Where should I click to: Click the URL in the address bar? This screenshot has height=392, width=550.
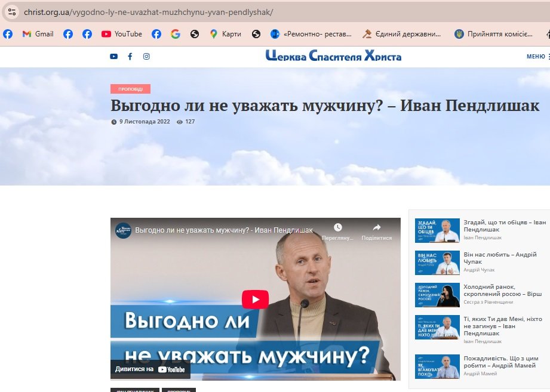148,13
